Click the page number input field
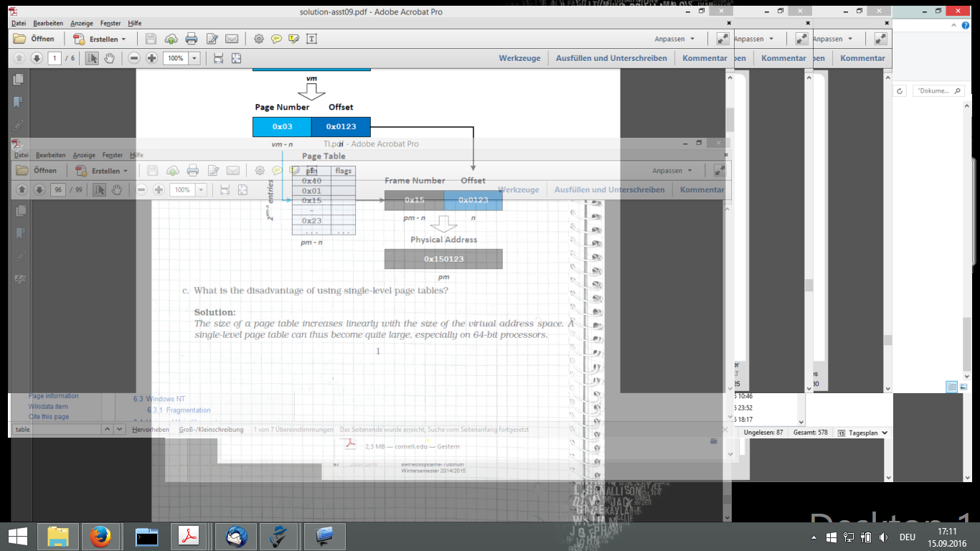The image size is (980, 551). tap(55, 58)
